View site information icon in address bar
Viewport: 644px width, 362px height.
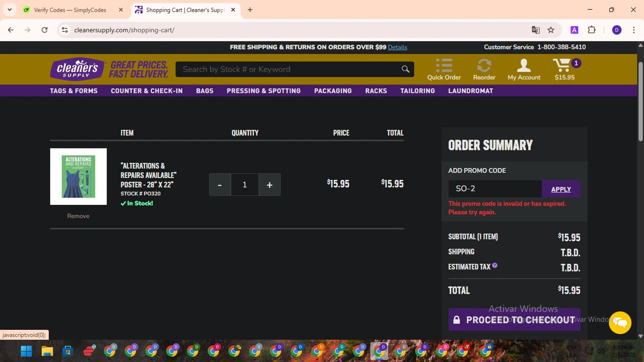65,30
